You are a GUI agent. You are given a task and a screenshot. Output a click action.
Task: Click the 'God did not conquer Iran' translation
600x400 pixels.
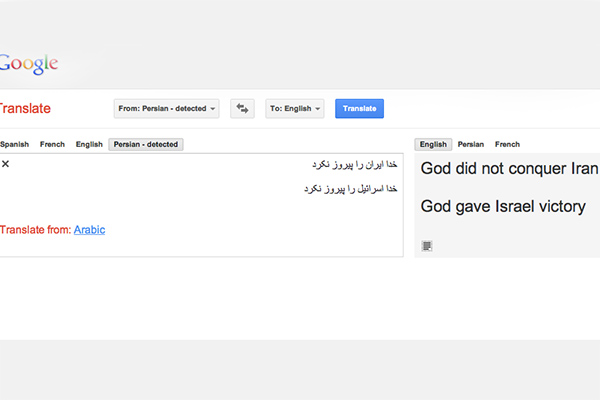point(509,168)
